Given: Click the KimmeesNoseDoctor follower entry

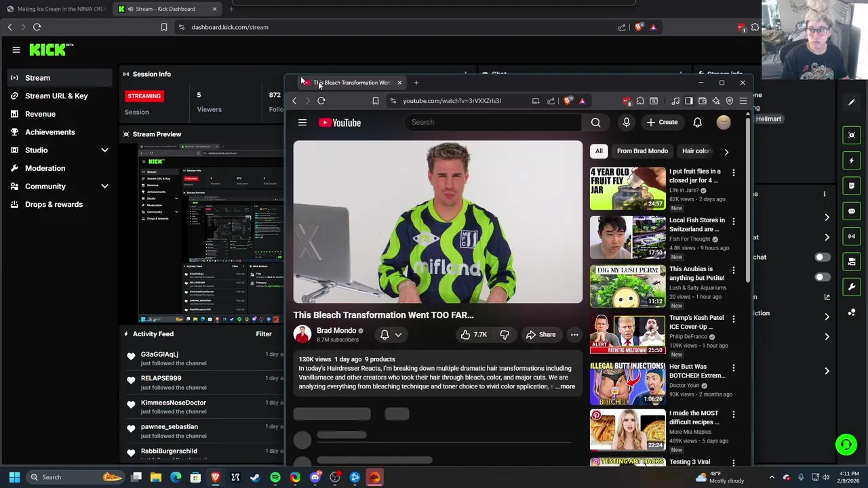Looking at the screenshot, I should tap(174, 403).
